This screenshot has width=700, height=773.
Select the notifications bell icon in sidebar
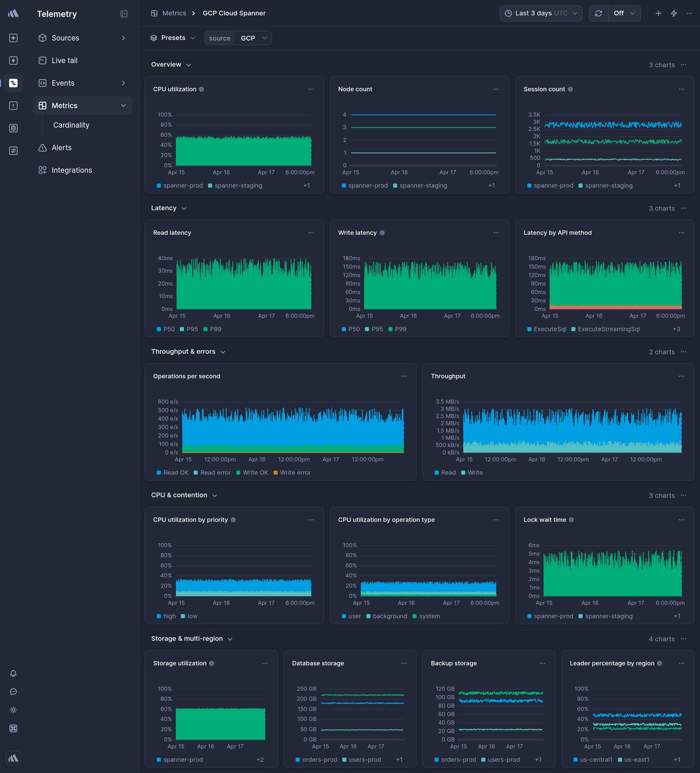pyautogui.click(x=13, y=673)
